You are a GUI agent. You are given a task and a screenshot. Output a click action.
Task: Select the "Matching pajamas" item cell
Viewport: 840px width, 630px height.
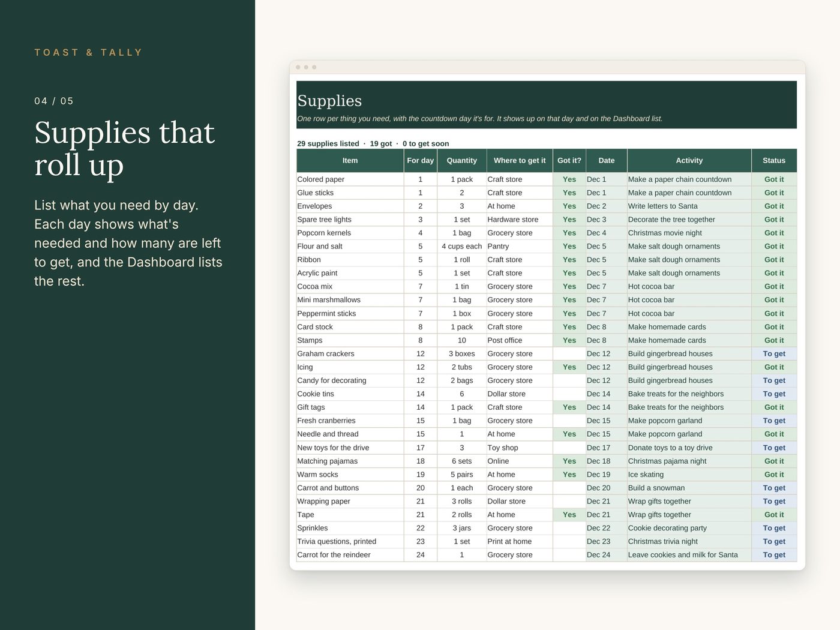click(350, 461)
